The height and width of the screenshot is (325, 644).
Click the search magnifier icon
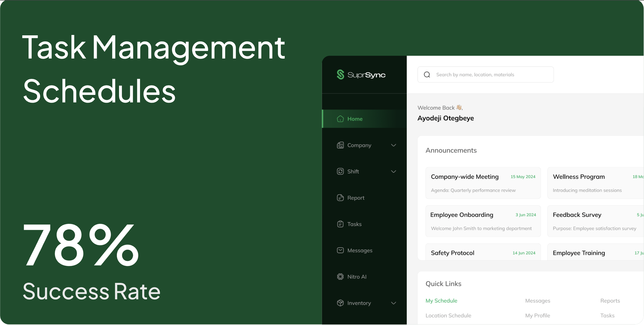pos(427,75)
